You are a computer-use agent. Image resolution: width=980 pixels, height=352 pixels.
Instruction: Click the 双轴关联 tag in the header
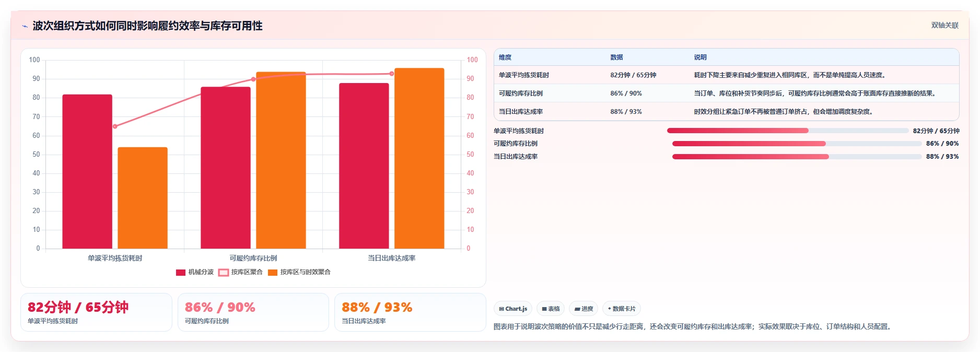pyautogui.click(x=944, y=25)
